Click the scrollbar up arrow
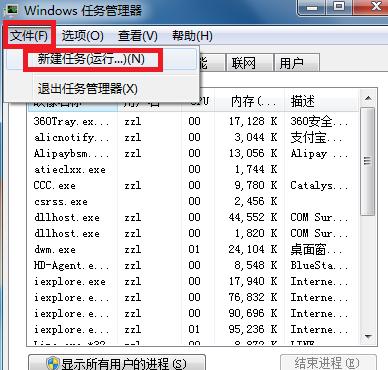388x370 pixels. point(368,98)
